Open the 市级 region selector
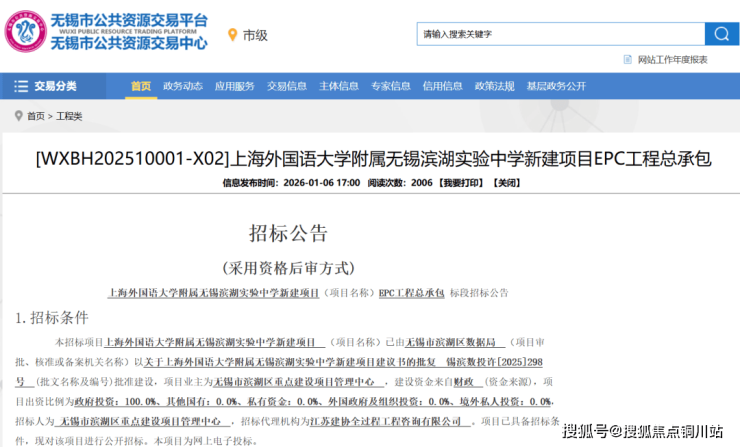The width and height of the screenshot is (740, 447). 255,35
